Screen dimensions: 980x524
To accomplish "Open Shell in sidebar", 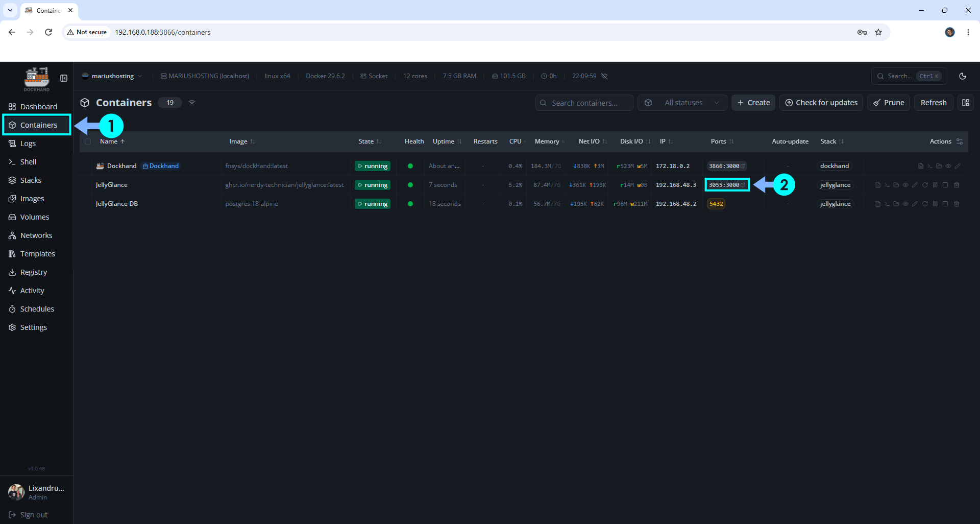I will [36, 162].
